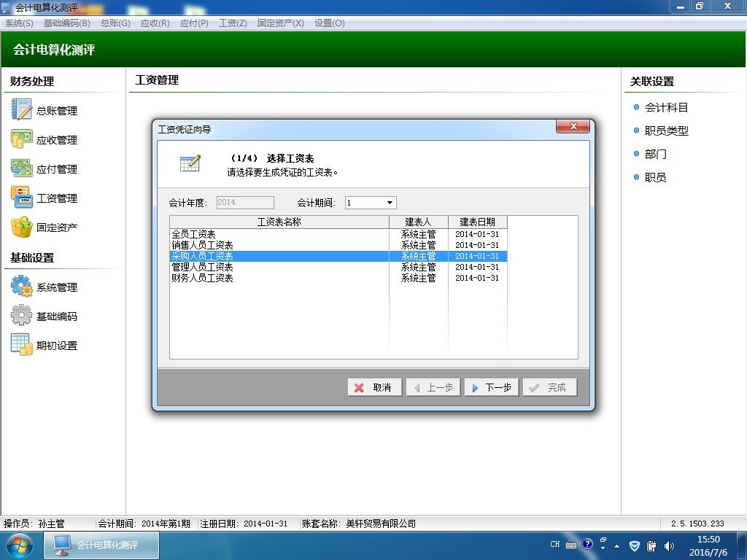The image size is (747, 560).
Task: Select 销售人员工资表 row
Action: tap(338, 245)
